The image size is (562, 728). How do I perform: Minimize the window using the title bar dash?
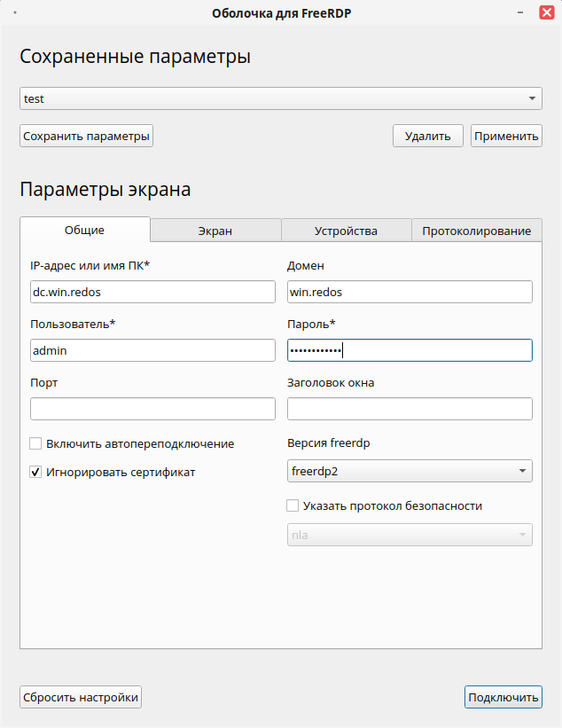point(520,13)
